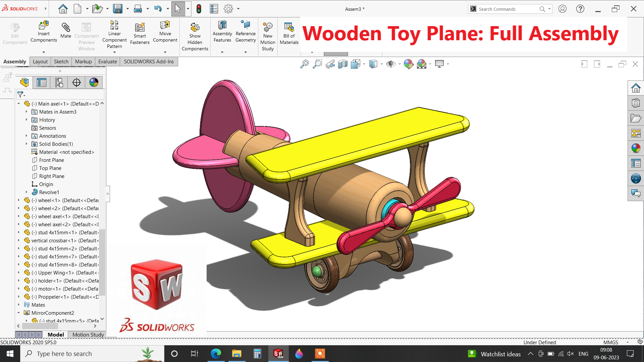
Task: Toggle the Hide/Show Items eye icon
Action: [390, 64]
